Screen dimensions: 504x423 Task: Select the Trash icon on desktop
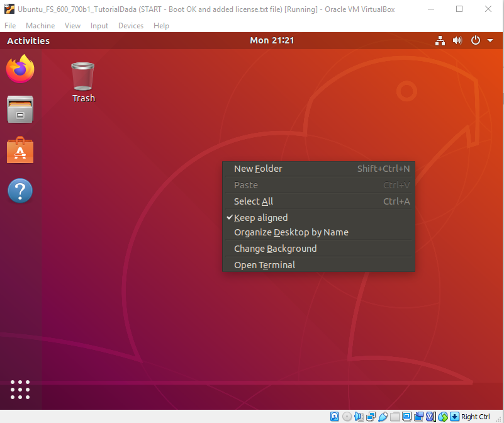point(83,82)
